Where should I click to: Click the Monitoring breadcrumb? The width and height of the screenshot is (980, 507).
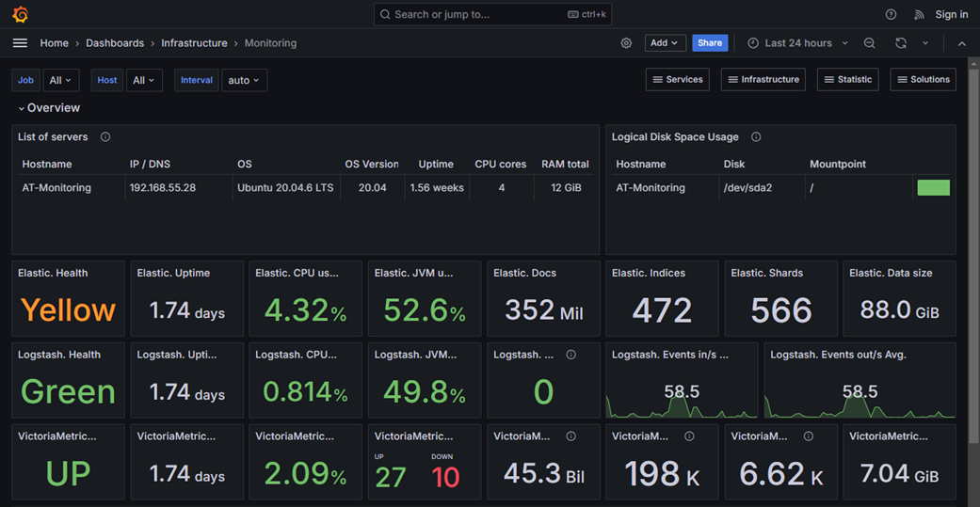pyautogui.click(x=270, y=43)
